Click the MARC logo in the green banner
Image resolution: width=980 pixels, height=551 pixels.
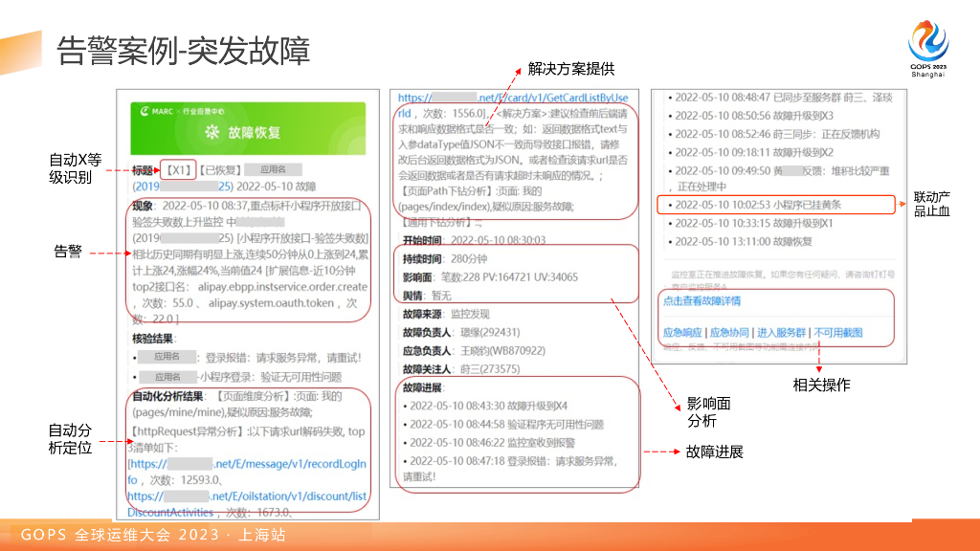[x=157, y=111]
